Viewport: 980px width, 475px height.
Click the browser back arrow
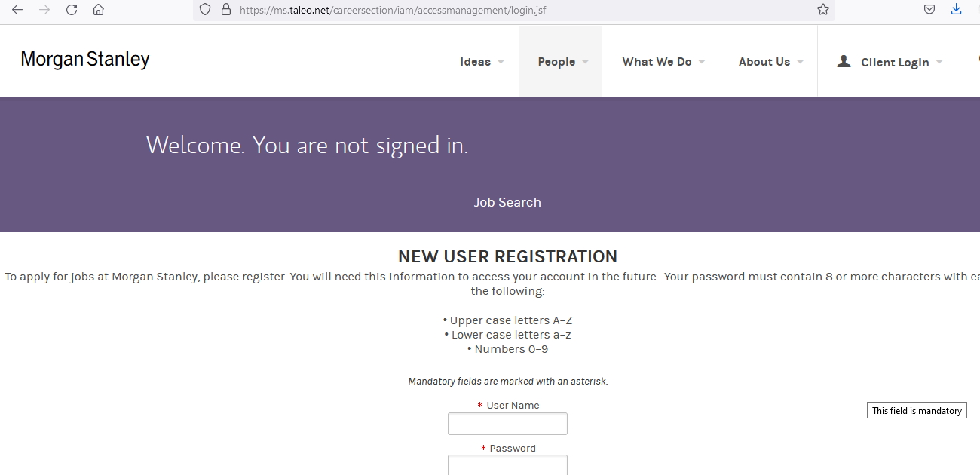[x=17, y=10]
